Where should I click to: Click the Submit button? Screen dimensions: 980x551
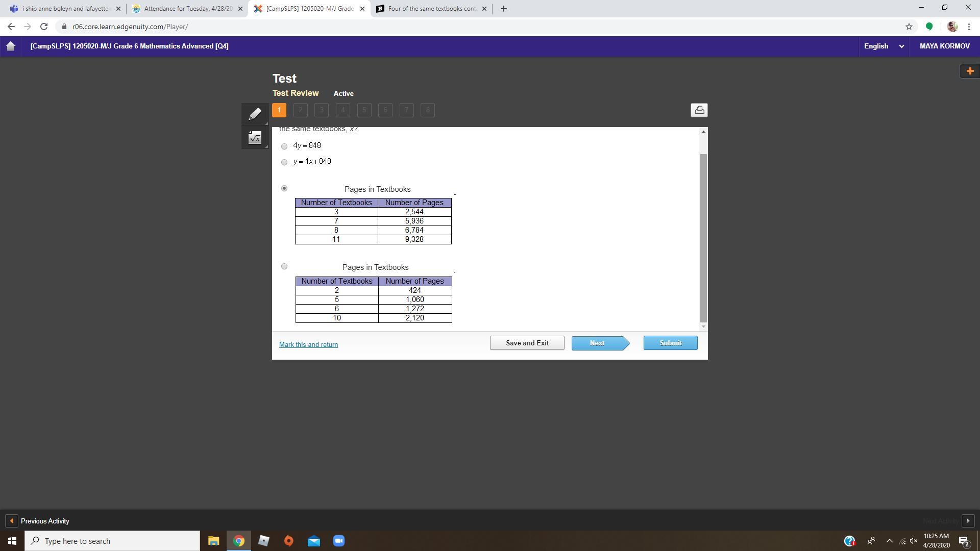(670, 343)
